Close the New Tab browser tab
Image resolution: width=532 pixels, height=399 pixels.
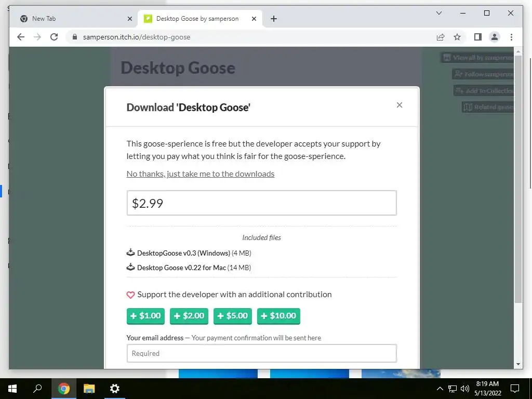click(129, 19)
